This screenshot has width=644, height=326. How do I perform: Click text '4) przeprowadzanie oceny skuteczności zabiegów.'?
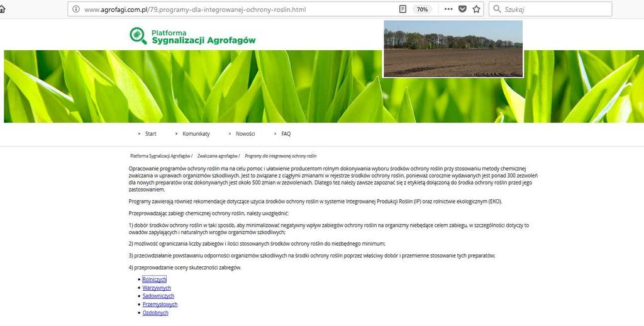185,268
